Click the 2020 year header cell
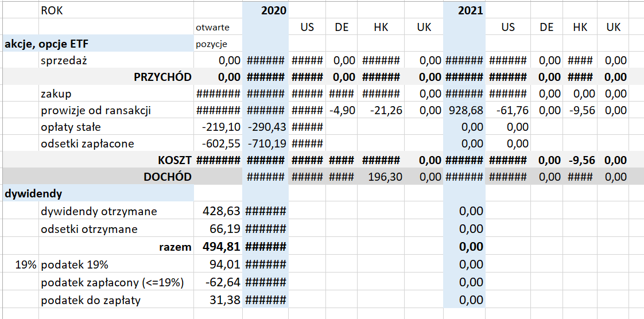 pyautogui.click(x=265, y=11)
